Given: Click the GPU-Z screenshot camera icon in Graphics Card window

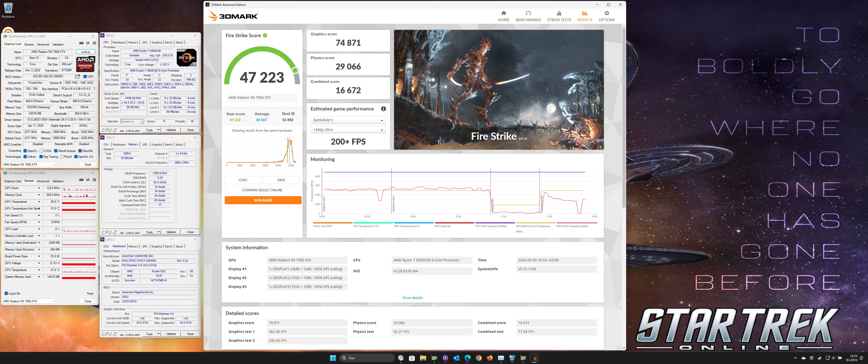Looking at the screenshot, I should tap(81, 43).
